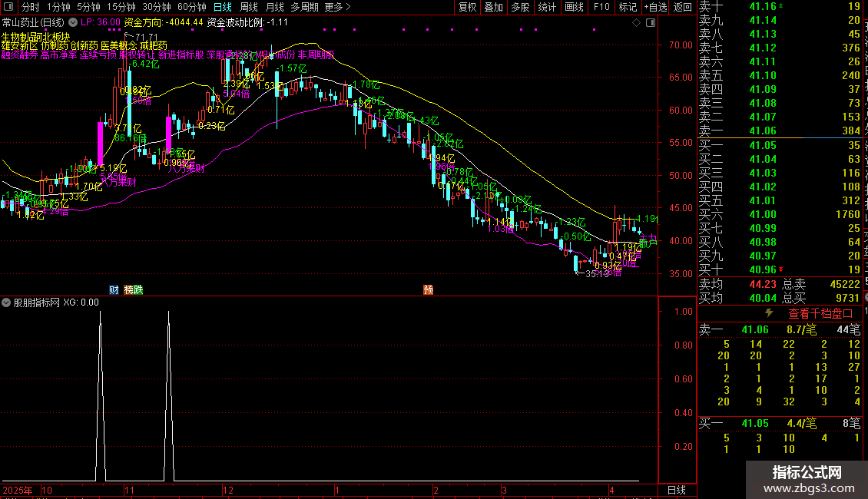
Task: Click the 35.13 low price label
Action: [x=597, y=273]
